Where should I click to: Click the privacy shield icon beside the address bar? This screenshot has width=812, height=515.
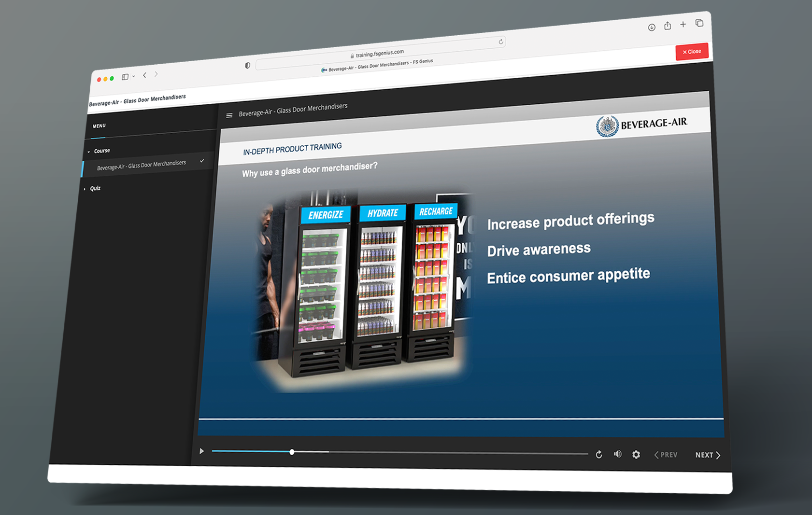pos(247,66)
